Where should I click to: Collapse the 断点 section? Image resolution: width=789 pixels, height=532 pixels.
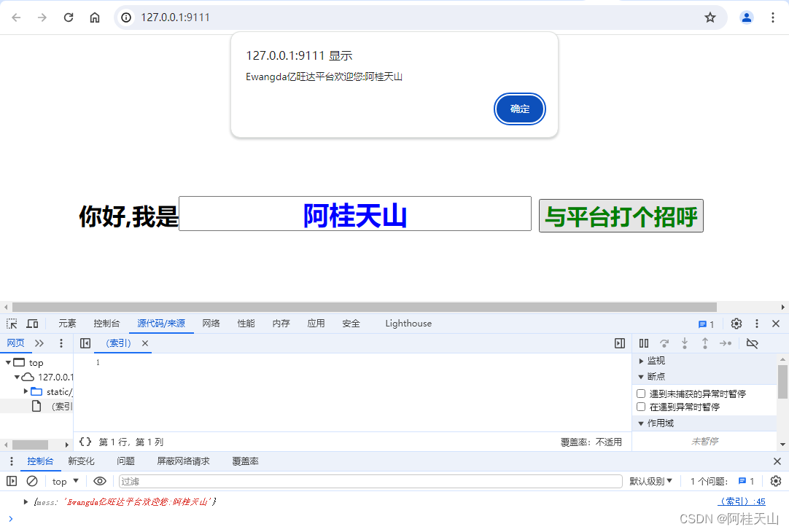pyautogui.click(x=641, y=376)
